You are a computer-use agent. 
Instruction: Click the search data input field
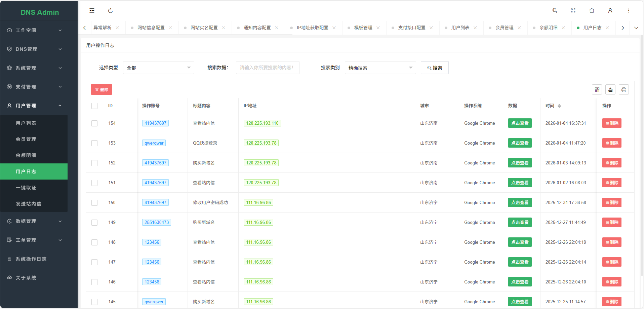(268, 68)
